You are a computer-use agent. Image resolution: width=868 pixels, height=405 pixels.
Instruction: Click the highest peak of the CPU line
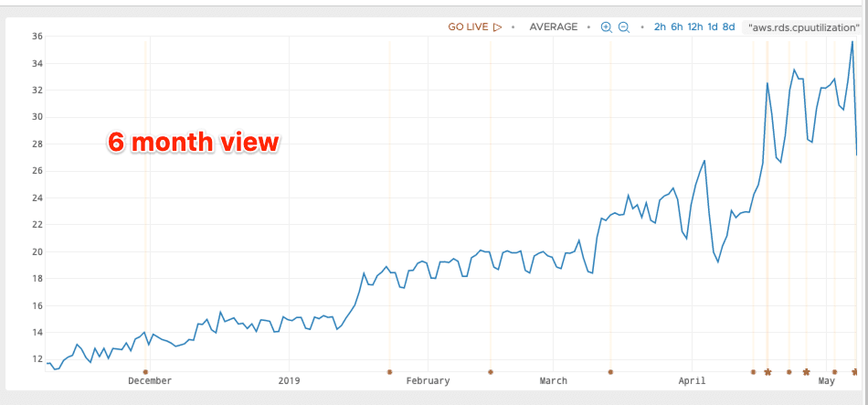click(x=852, y=41)
